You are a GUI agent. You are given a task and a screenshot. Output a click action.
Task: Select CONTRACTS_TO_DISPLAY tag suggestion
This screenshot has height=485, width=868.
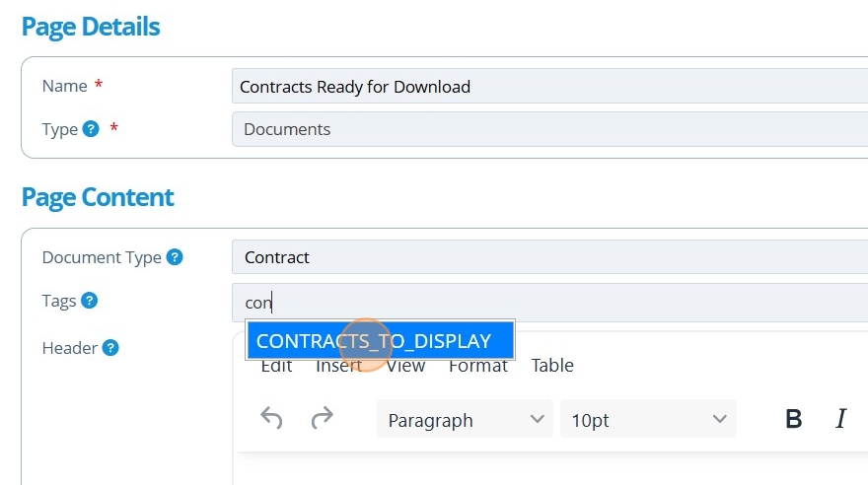coord(380,341)
